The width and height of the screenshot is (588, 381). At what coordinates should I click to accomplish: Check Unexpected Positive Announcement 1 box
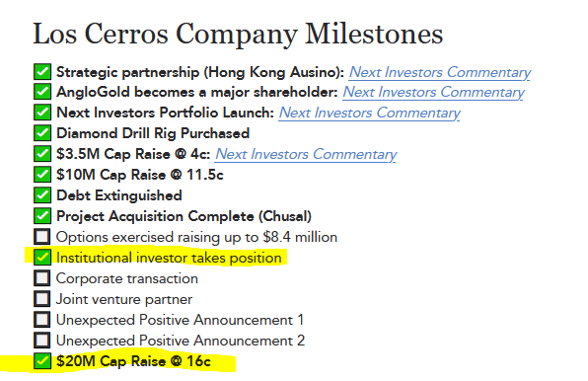click(x=42, y=320)
